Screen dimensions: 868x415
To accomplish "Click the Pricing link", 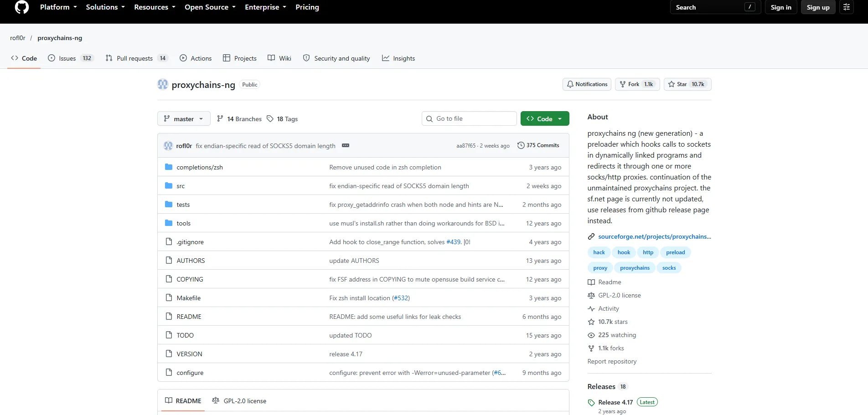I will pos(307,7).
